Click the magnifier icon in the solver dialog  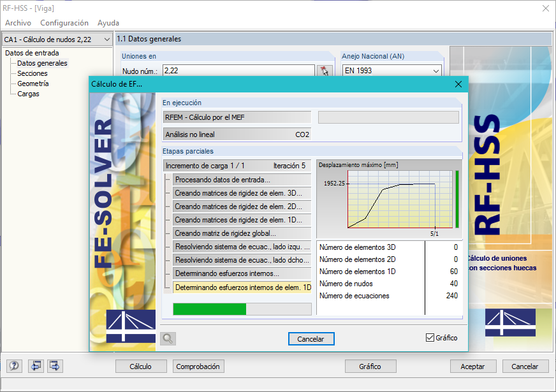168,339
